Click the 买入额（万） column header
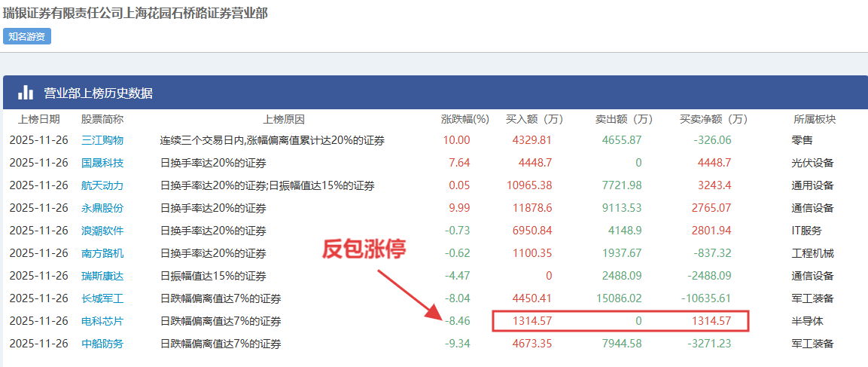This screenshot has width=868, height=367. (x=535, y=118)
